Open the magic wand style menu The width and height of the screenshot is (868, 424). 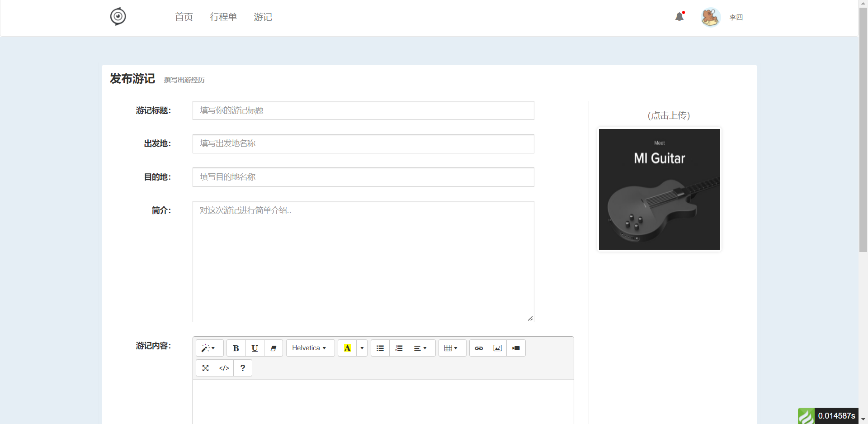point(209,348)
